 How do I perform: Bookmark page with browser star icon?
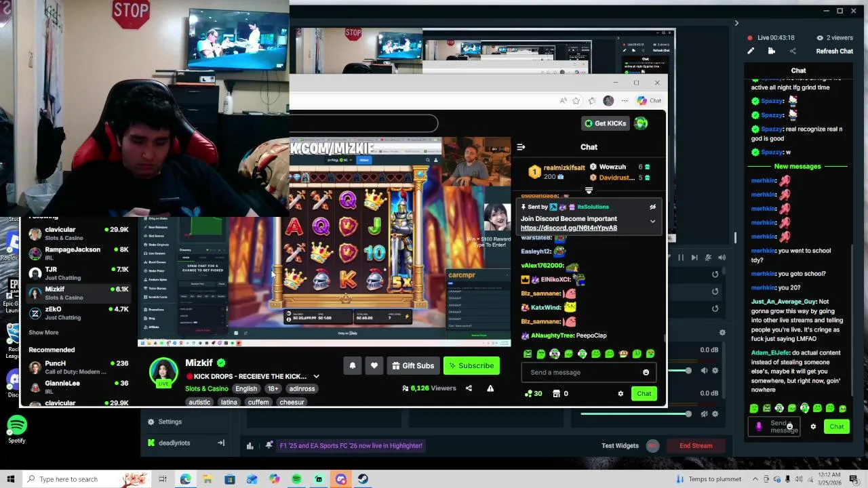pos(576,101)
